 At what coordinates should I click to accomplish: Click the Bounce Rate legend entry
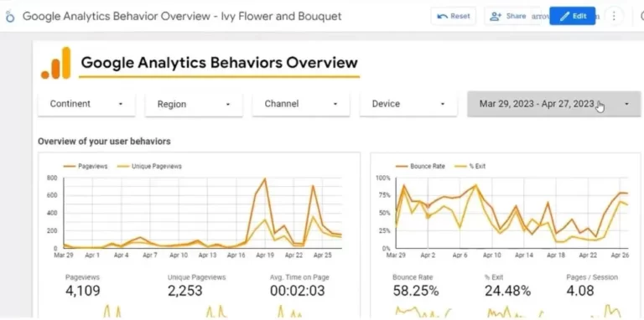click(x=421, y=166)
